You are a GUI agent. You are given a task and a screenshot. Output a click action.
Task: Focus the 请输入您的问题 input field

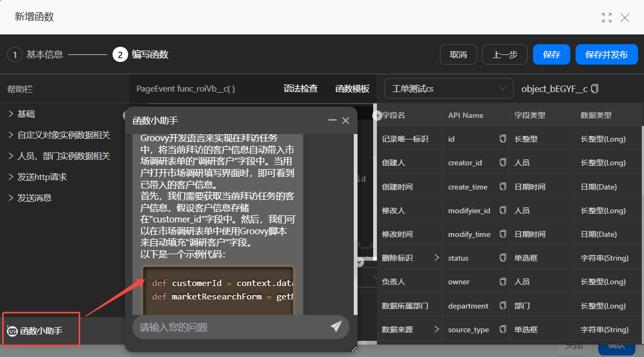[230, 327]
